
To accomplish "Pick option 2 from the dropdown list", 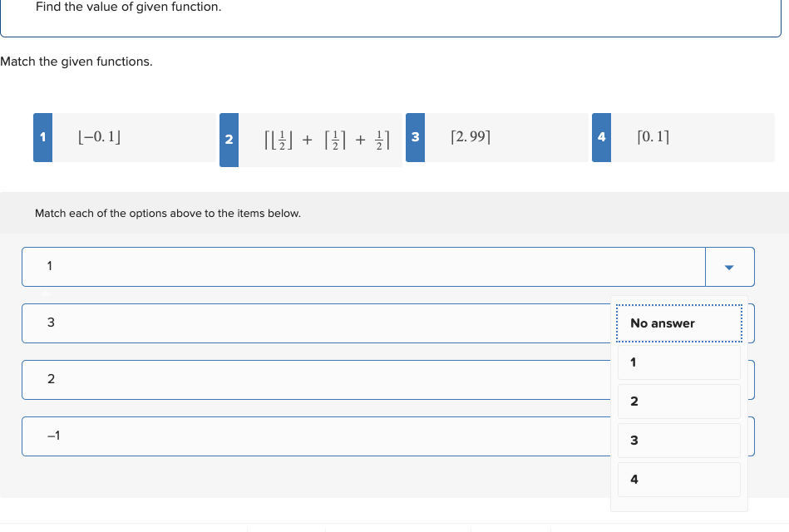I will click(x=678, y=401).
